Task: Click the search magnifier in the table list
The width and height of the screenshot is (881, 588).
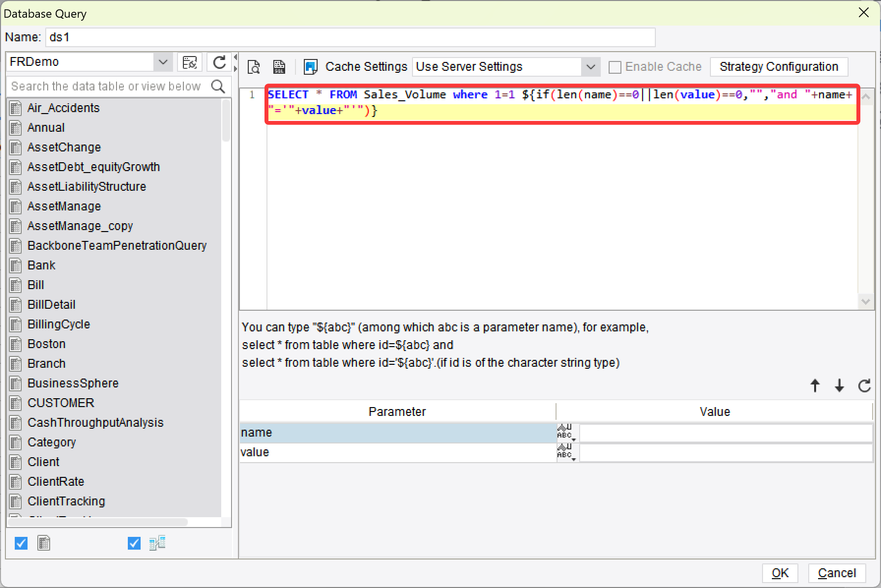Action: click(x=219, y=86)
